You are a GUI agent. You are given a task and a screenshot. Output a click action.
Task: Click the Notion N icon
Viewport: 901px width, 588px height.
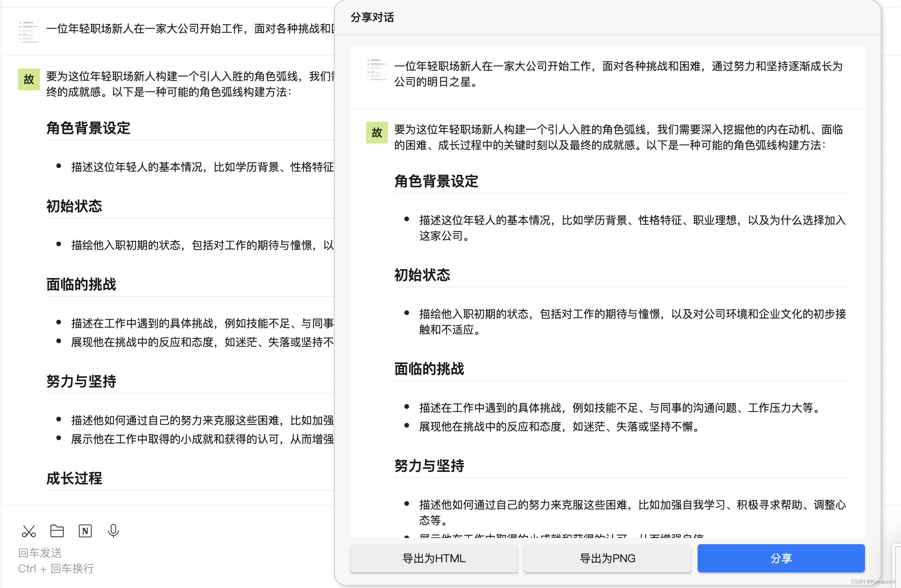coord(85,531)
